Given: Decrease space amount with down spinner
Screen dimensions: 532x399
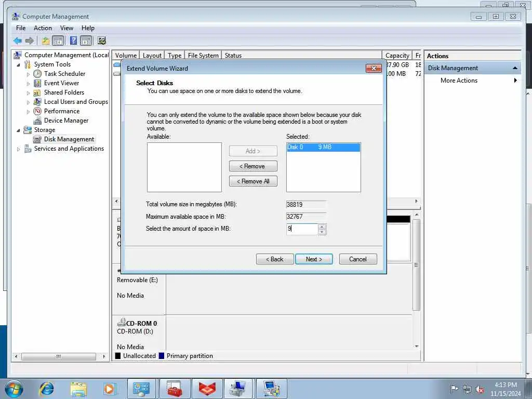Looking at the screenshot, I should click(x=322, y=232).
